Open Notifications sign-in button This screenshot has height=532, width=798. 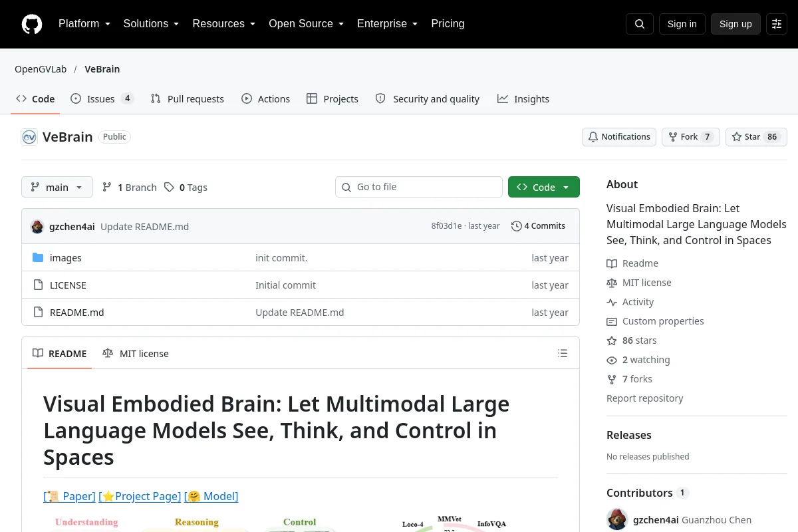pyautogui.click(x=619, y=137)
